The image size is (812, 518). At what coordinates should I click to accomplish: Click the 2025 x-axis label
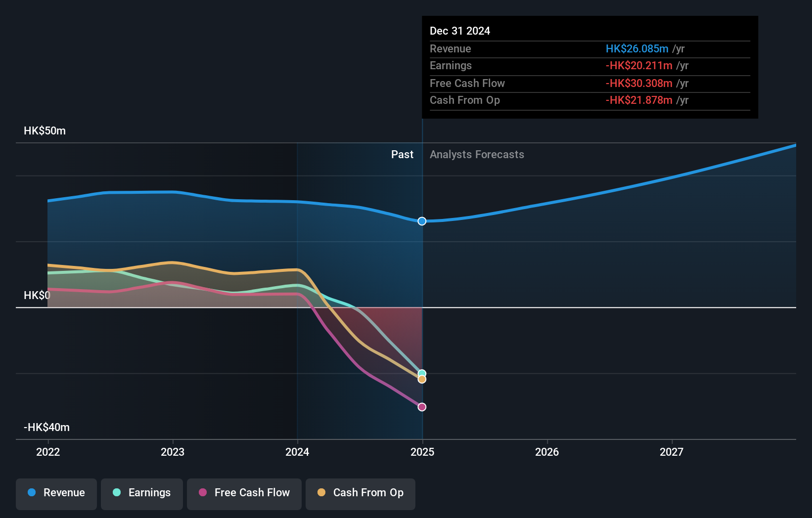click(x=422, y=452)
